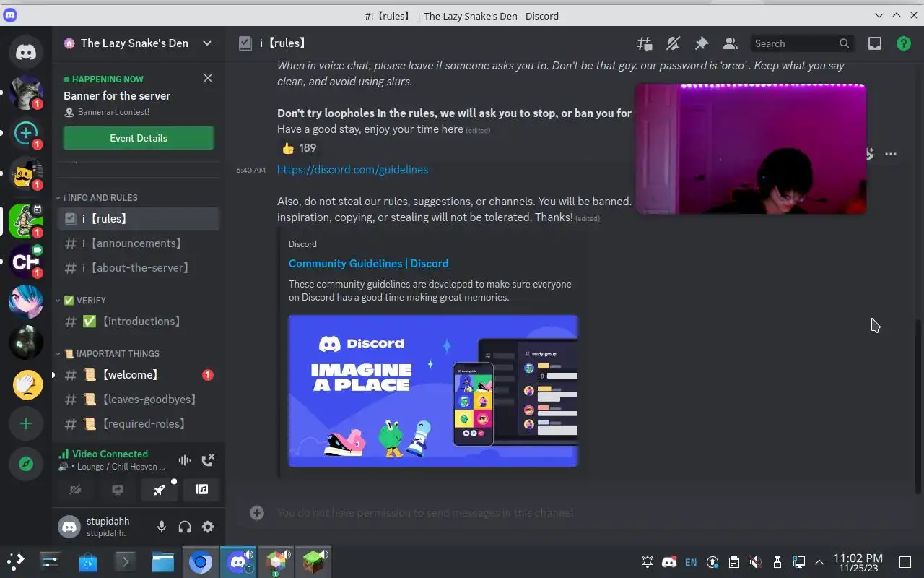Image resolution: width=924 pixels, height=578 pixels.
Task: Select the green snake server icon
Action: coord(26,221)
